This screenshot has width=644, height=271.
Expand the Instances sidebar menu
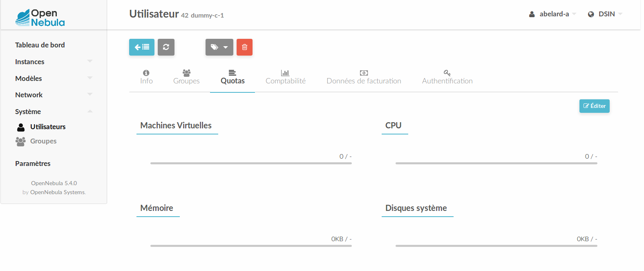click(x=53, y=62)
